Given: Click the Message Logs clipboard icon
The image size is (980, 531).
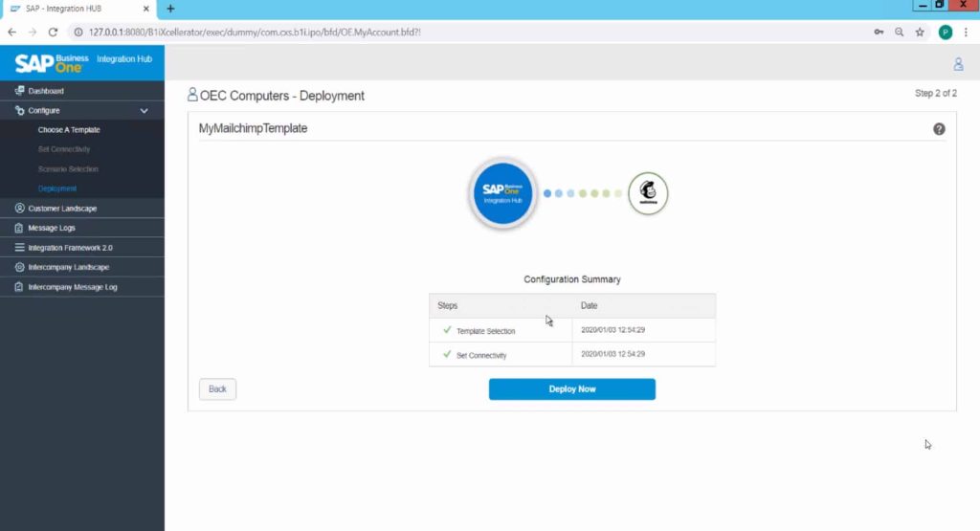Looking at the screenshot, I should (x=19, y=228).
